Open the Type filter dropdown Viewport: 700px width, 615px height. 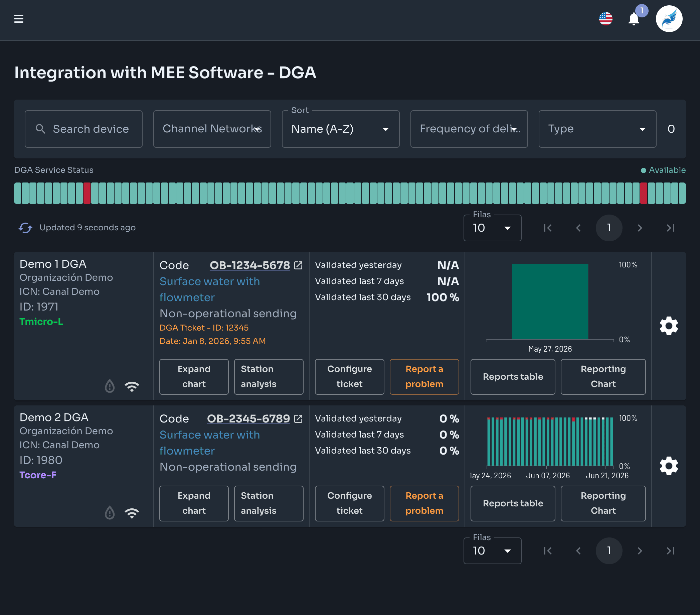pyautogui.click(x=597, y=129)
